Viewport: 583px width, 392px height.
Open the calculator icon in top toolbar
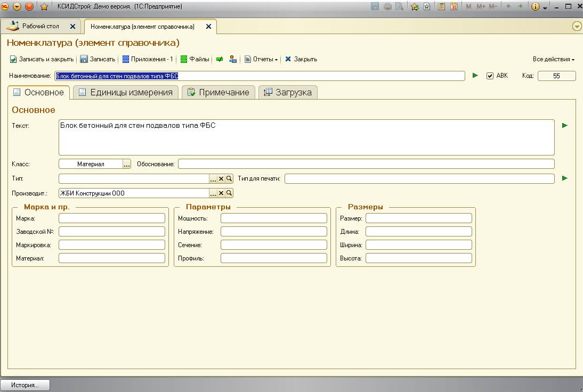pyautogui.click(x=441, y=7)
